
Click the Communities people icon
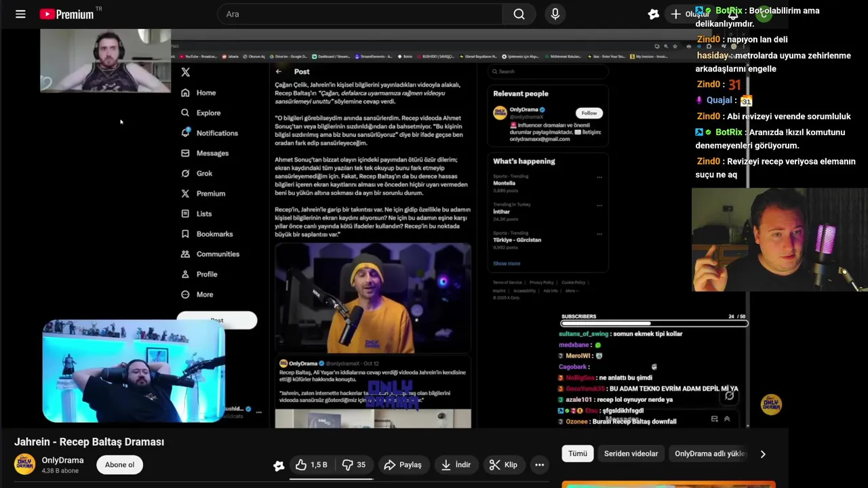click(x=185, y=254)
